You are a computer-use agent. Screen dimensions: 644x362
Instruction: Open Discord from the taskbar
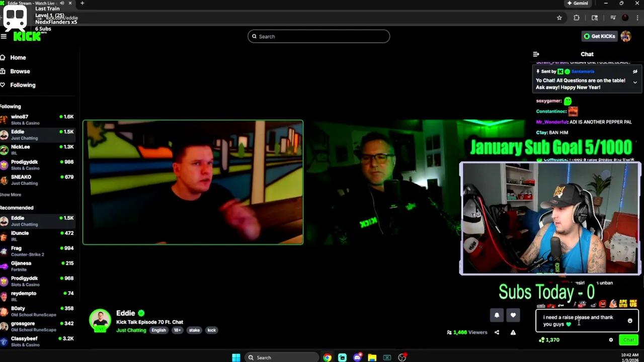coord(357,357)
